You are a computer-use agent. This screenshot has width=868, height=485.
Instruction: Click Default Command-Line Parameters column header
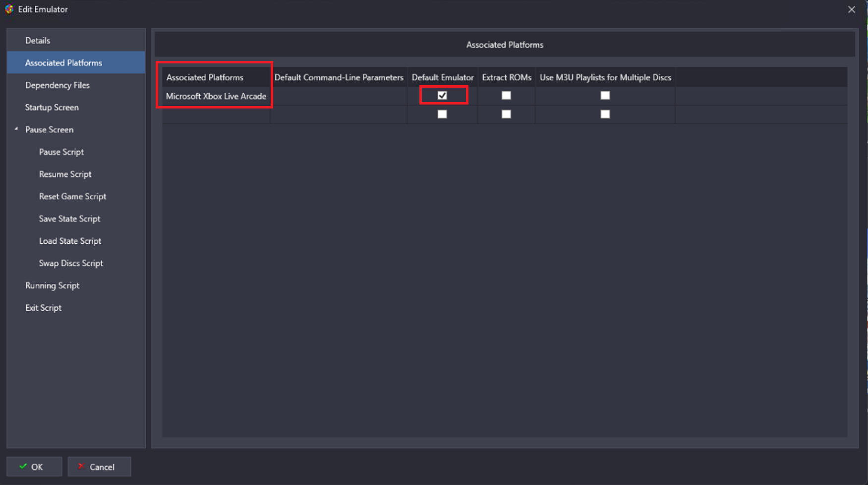[339, 77]
